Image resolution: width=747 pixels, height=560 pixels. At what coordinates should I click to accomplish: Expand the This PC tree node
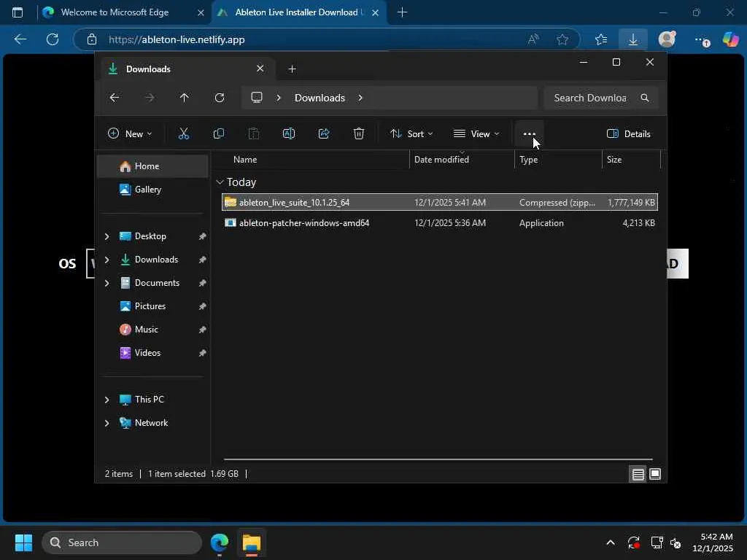[107, 400]
